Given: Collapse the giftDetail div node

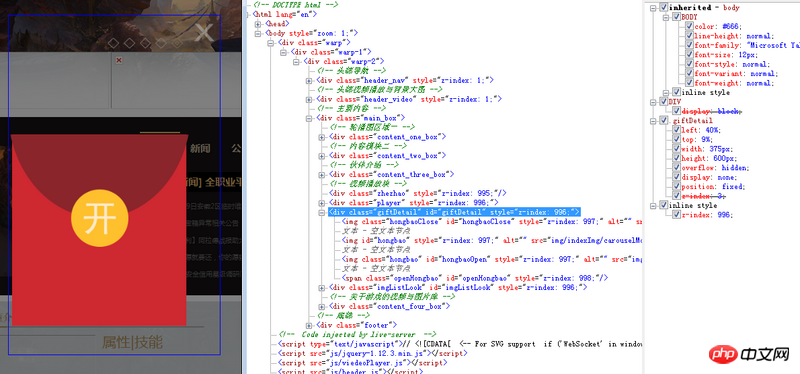Looking at the screenshot, I should click(322, 212).
